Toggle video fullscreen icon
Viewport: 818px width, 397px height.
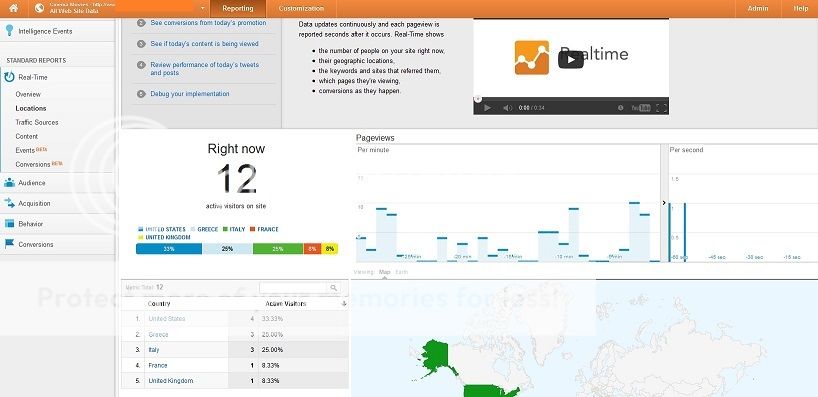(661, 108)
